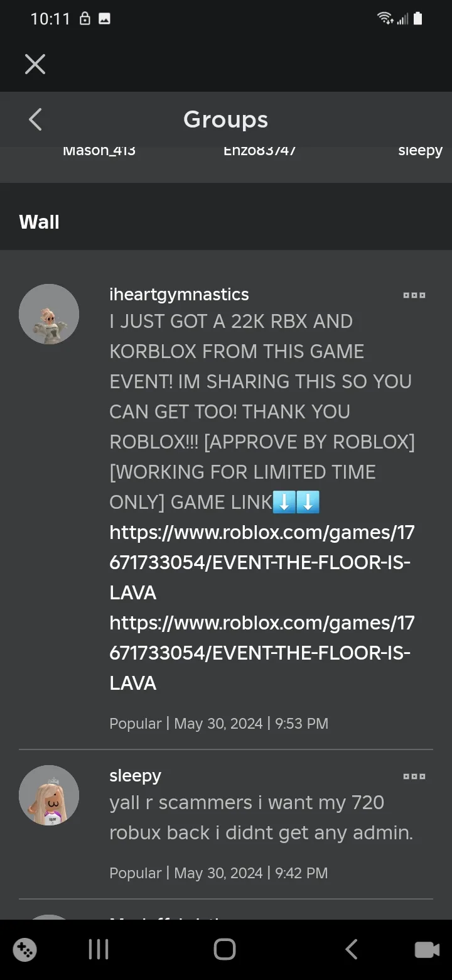
Task: Tap the Android back navigation arrow
Action: (x=352, y=949)
